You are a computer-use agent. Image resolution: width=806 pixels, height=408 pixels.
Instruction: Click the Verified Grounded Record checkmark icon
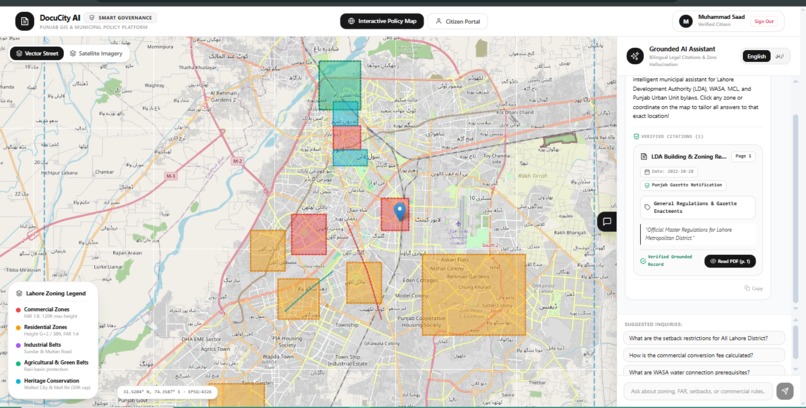coord(643,261)
